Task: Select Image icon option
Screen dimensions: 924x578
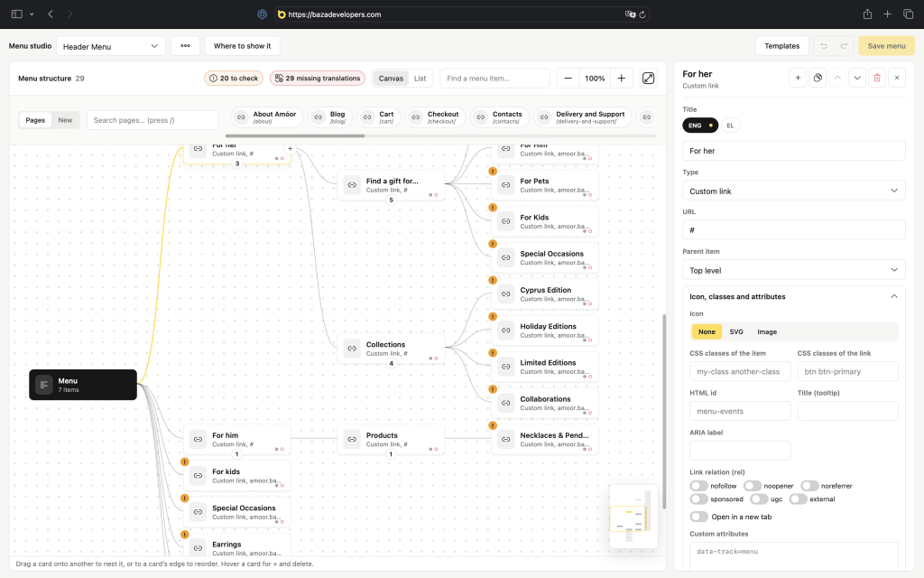Action: tap(767, 332)
